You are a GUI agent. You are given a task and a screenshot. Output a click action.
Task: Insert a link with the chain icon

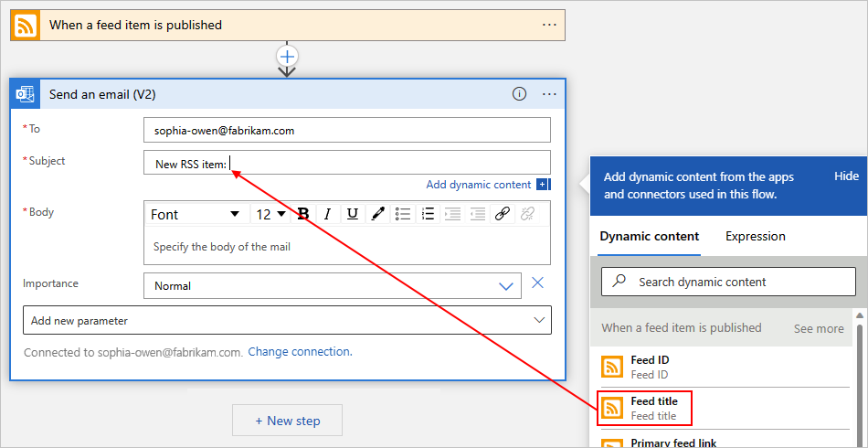[503, 214]
